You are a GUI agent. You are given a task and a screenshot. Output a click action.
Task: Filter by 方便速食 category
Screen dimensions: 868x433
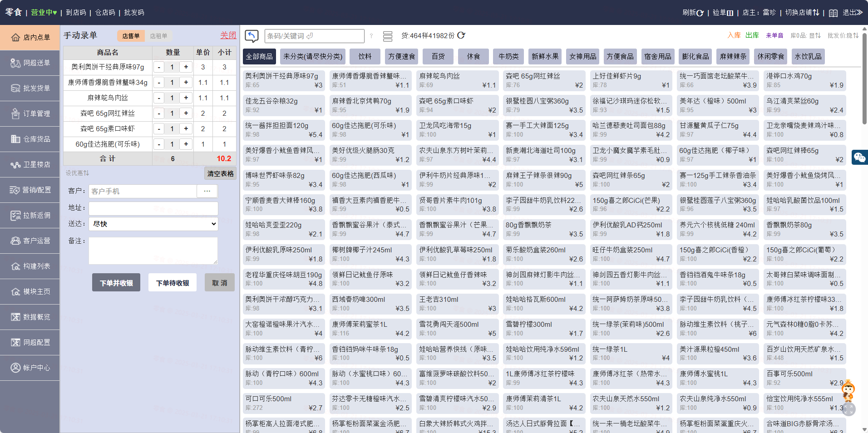(401, 56)
